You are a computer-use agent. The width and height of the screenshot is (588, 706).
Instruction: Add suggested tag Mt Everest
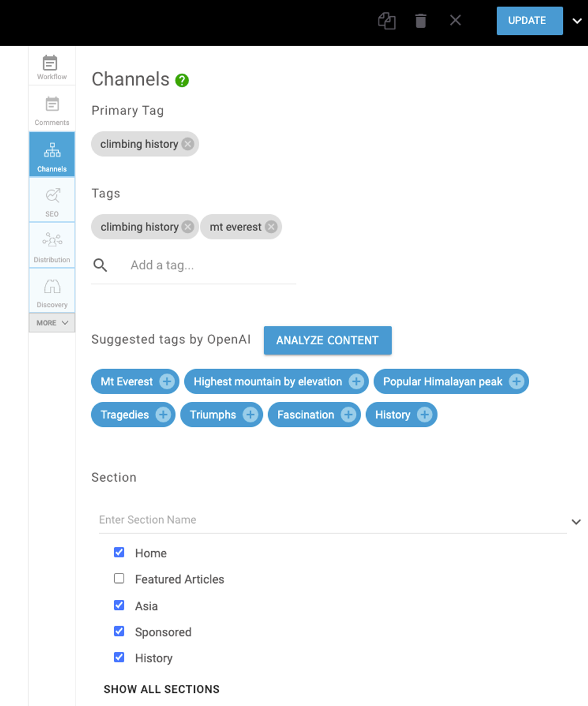[x=167, y=381]
